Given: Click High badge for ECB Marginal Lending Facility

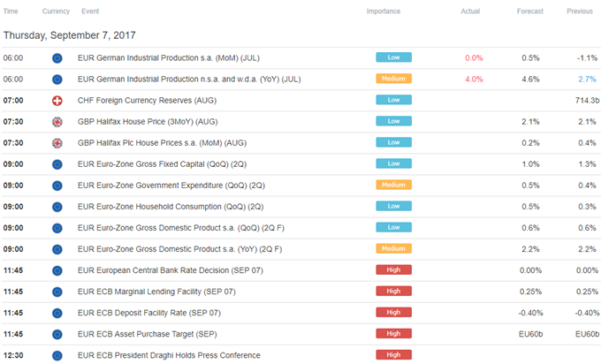Looking at the screenshot, I should coord(393,292).
